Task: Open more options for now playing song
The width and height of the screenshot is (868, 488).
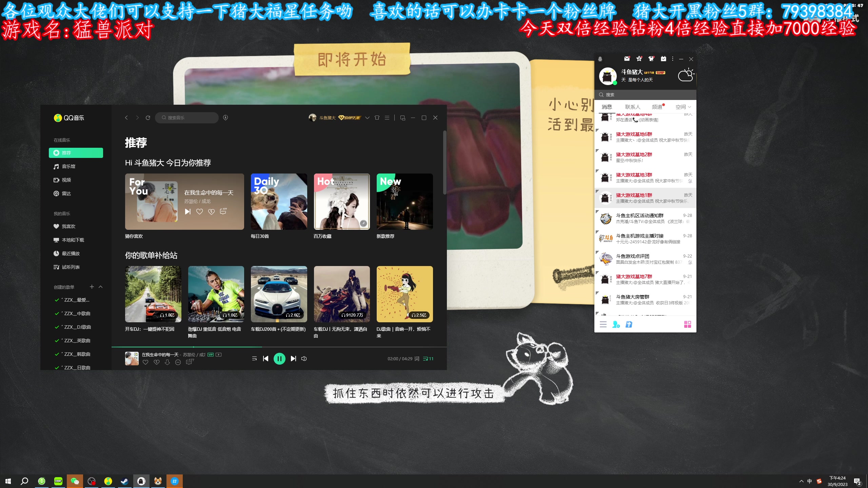Action: tap(178, 362)
